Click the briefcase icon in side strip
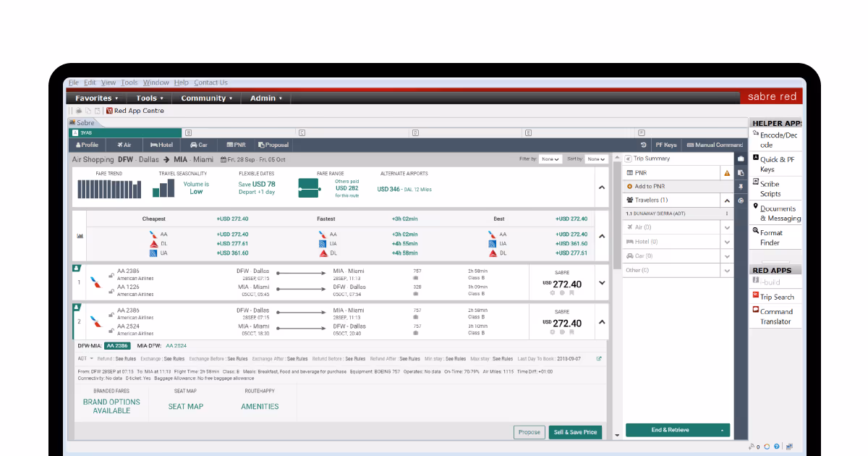This screenshot has width=868, height=456. click(x=741, y=159)
